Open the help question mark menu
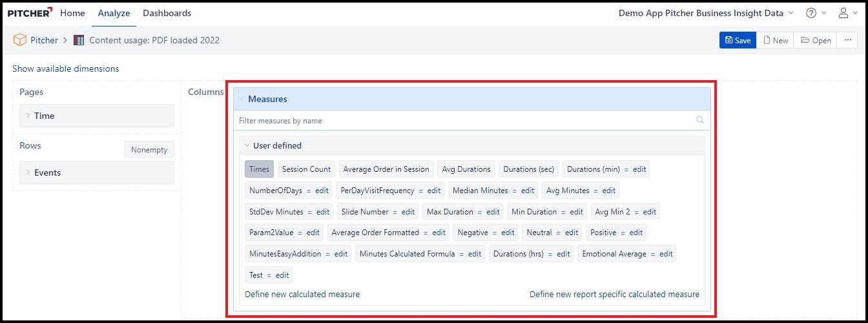Screen dimensions: 868x323 click(811, 13)
